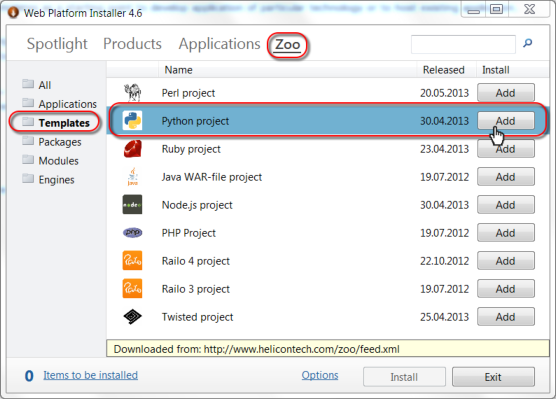Click the Railo 3 project icon
556x399 pixels.
pyautogui.click(x=132, y=289)
